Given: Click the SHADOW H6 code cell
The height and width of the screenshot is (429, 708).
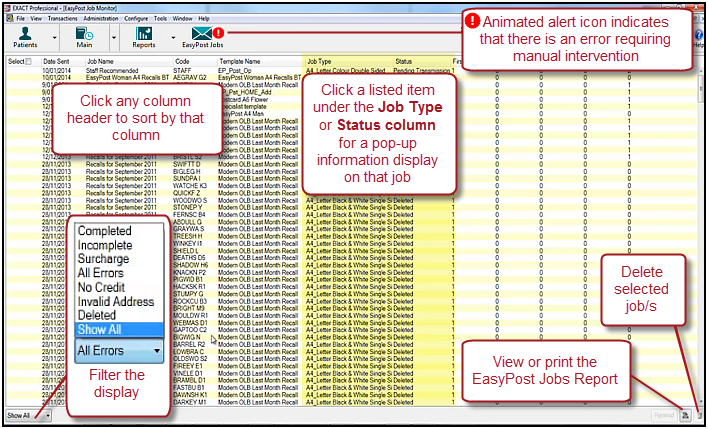Looking at the screenshot, I should 191,265.
